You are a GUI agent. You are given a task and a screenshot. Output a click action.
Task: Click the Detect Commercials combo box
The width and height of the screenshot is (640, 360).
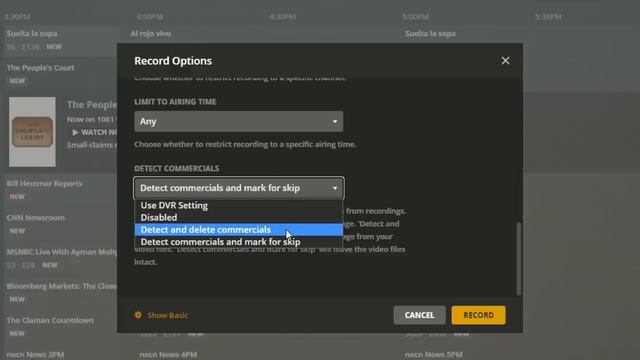coord(239,188)
